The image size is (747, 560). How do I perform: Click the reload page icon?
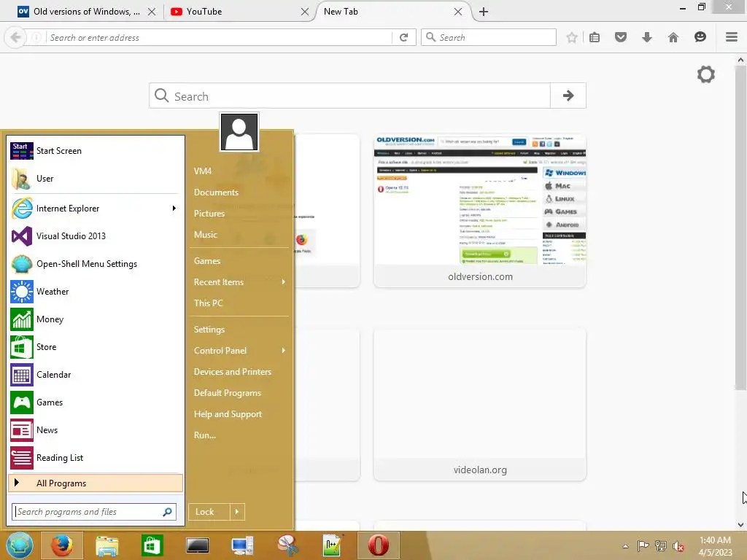click(x=403, y=37)
